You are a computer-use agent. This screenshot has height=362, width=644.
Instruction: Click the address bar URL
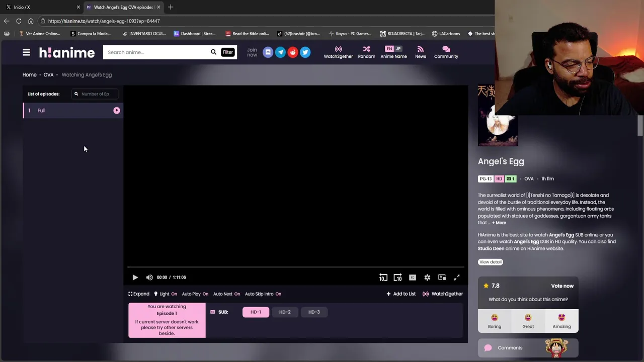[104, 21]
